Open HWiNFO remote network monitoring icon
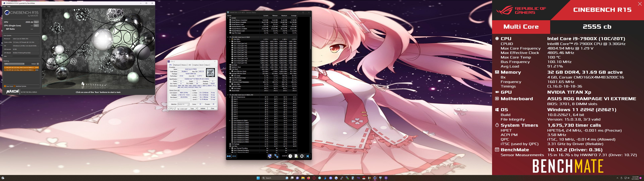This screenshot has height=181, width=644. pyautogui.click(x=270, y=156)
